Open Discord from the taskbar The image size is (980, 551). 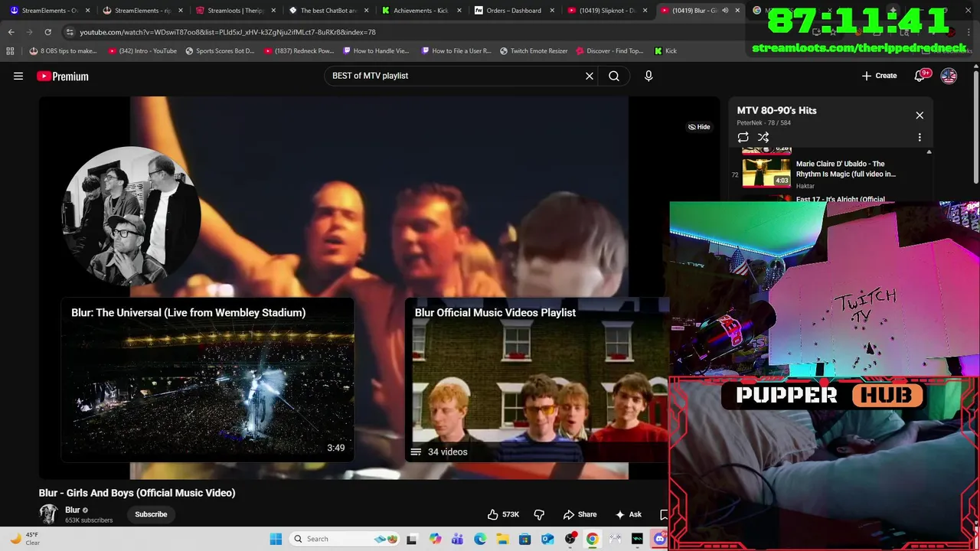pos(660,539)
